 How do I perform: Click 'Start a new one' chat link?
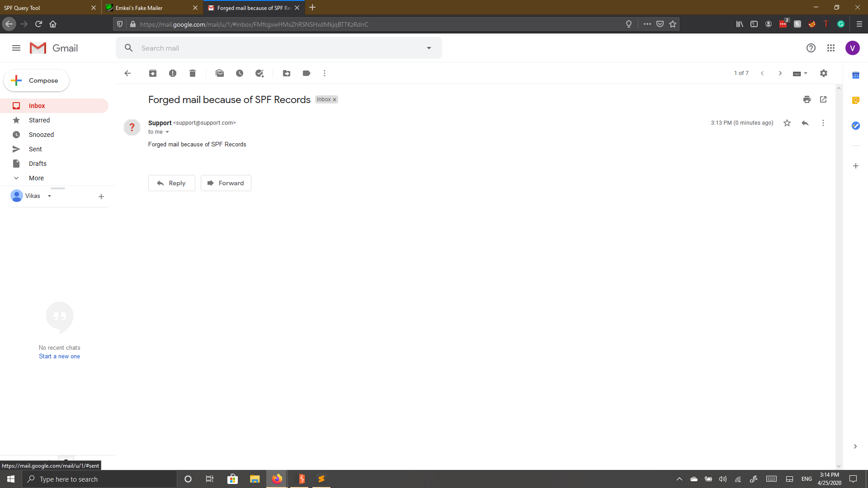(59, 356)
